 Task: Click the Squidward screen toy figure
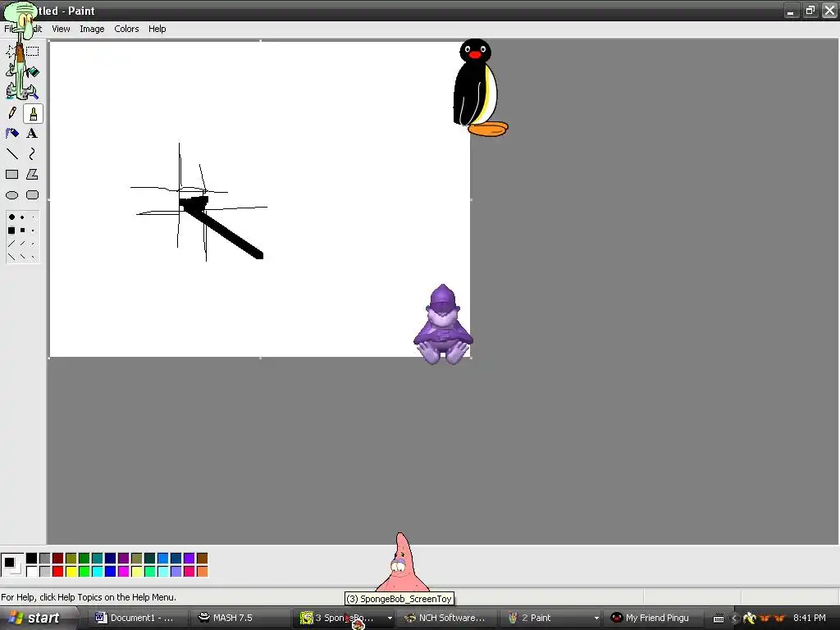(x=21, y=51)
